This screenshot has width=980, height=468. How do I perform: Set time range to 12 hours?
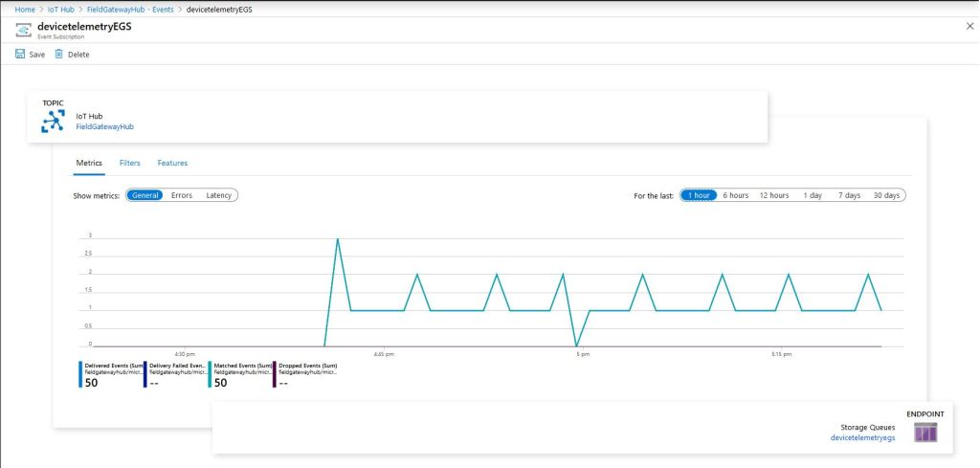click(x=773, y=195)
